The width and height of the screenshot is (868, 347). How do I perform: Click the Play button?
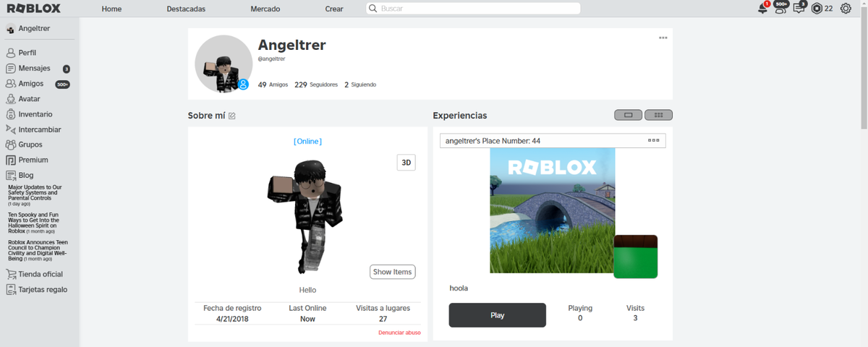(497, 315)
